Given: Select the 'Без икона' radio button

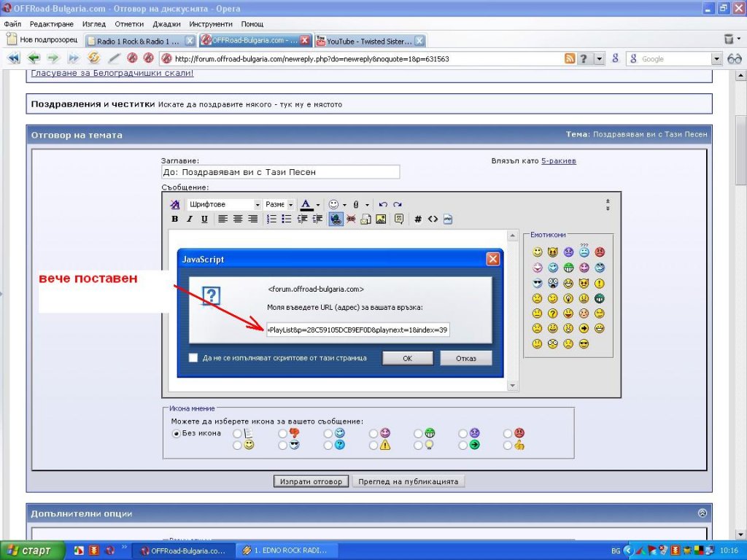Looking at the screenshot, I should (x=176, y=433).
